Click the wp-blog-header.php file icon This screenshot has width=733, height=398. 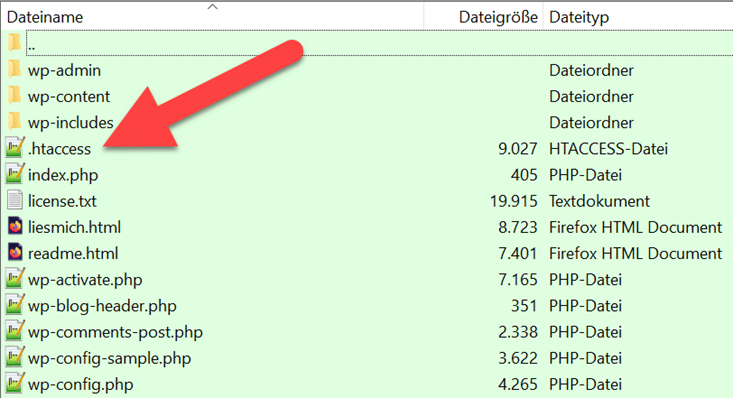point(14,304)
